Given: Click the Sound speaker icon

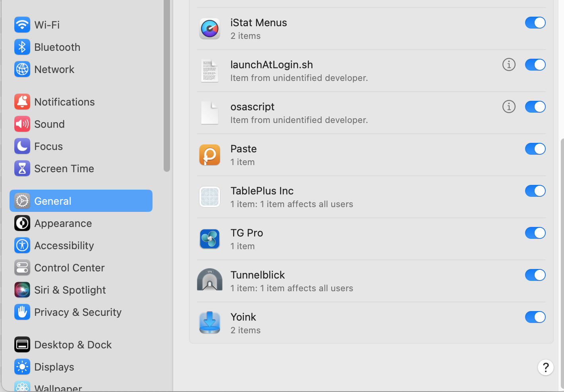Looking at the screenshot, I should 22,124.
